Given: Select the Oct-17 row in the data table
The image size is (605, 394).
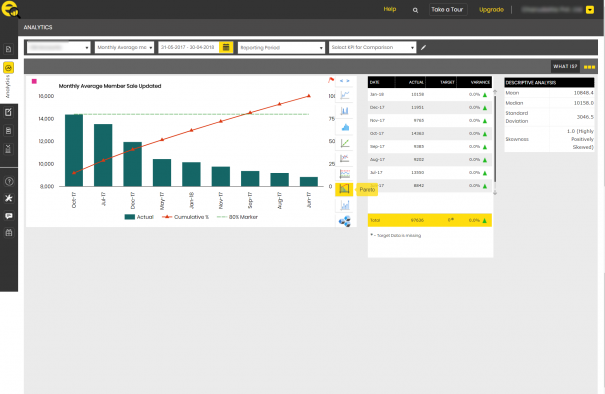Looking at the screenshot, I should [430, 134].
